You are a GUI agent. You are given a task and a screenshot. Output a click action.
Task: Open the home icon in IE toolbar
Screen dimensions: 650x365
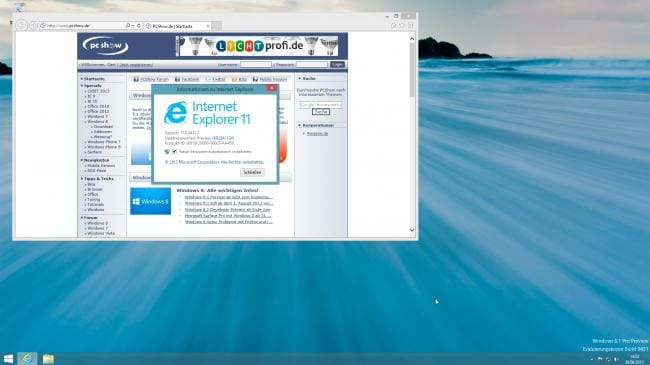[x=393, y=26]
